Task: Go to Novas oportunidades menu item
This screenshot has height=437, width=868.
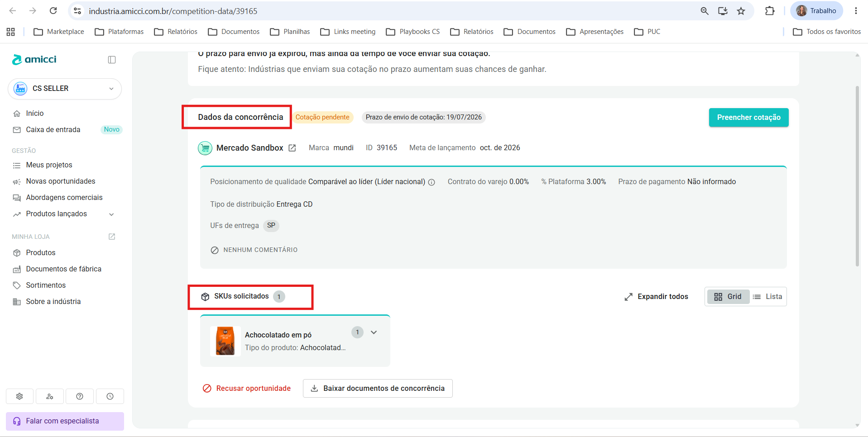Action: (x=61, y=181)
